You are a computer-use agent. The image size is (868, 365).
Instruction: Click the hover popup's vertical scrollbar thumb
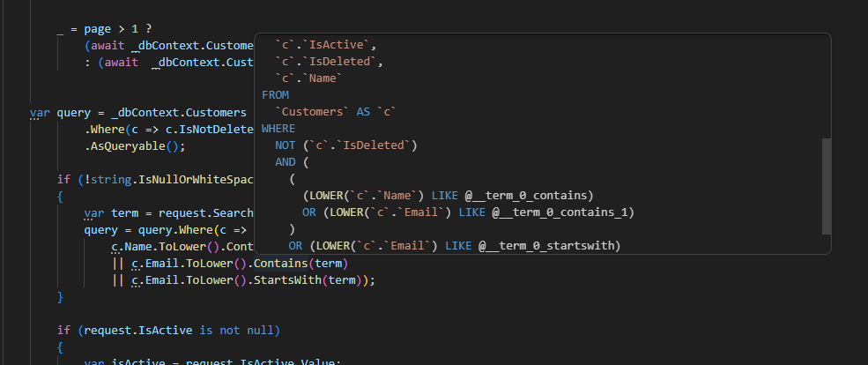pos(827,186)
